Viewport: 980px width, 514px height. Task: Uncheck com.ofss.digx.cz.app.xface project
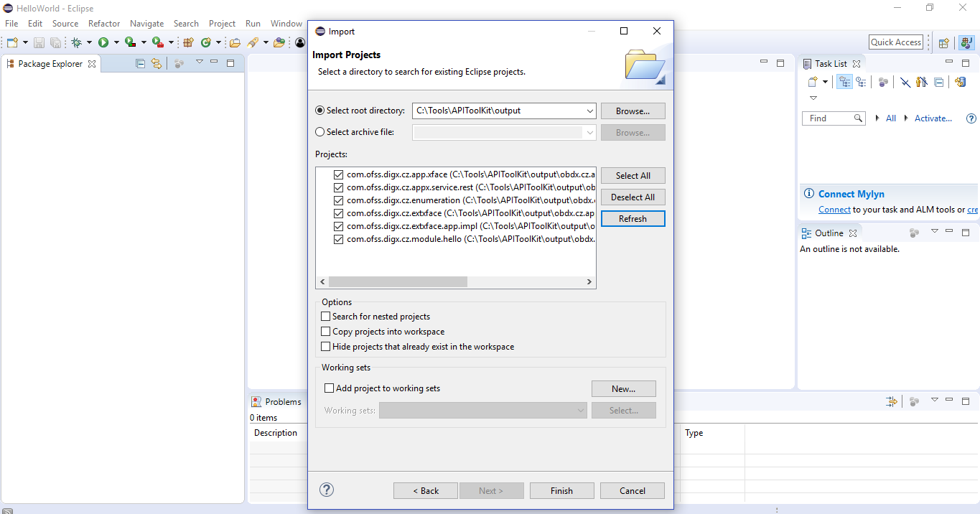click(339, 174)
